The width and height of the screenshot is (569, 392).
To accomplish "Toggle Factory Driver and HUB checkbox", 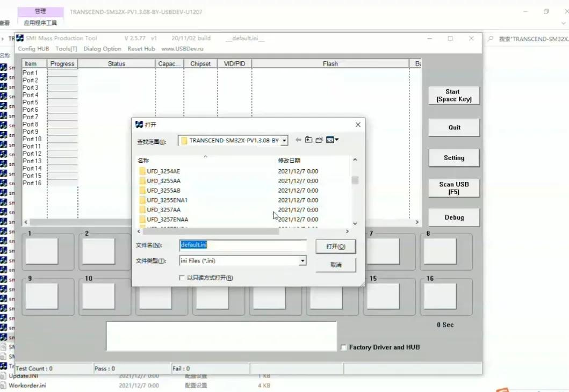I will click(344, 347).
